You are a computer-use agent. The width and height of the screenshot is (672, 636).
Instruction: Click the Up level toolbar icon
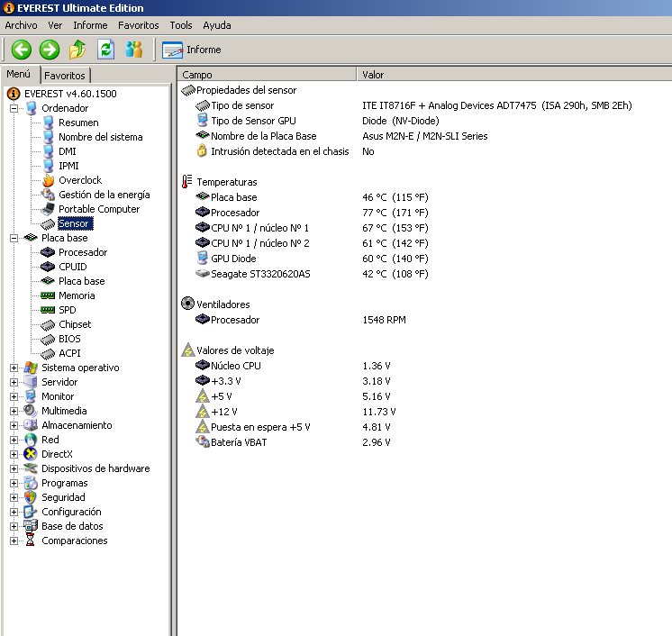(x=77, y=50)
